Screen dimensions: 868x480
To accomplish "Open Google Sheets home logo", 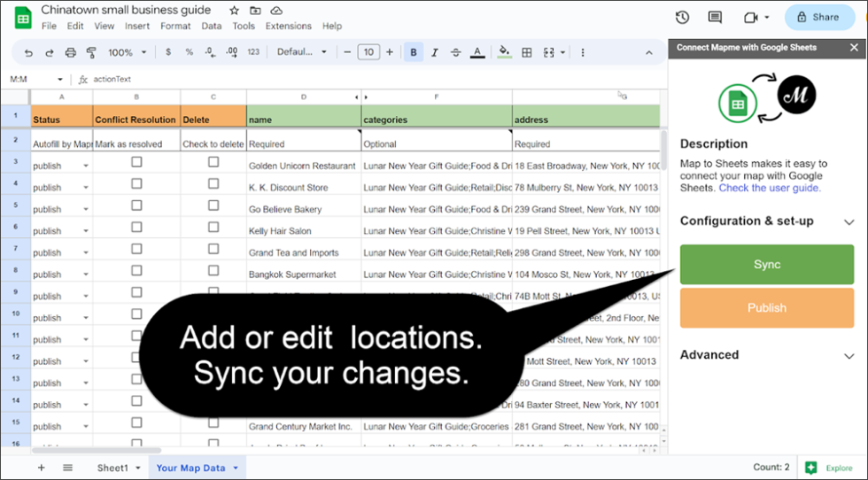I will (x=23, y=18).
